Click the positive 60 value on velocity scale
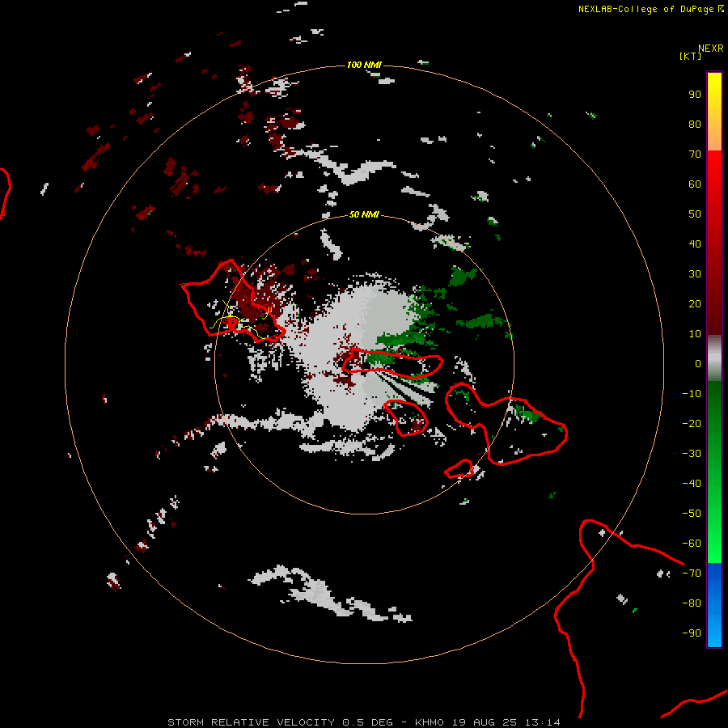This screenshot has height=728, width=728. 695,184
